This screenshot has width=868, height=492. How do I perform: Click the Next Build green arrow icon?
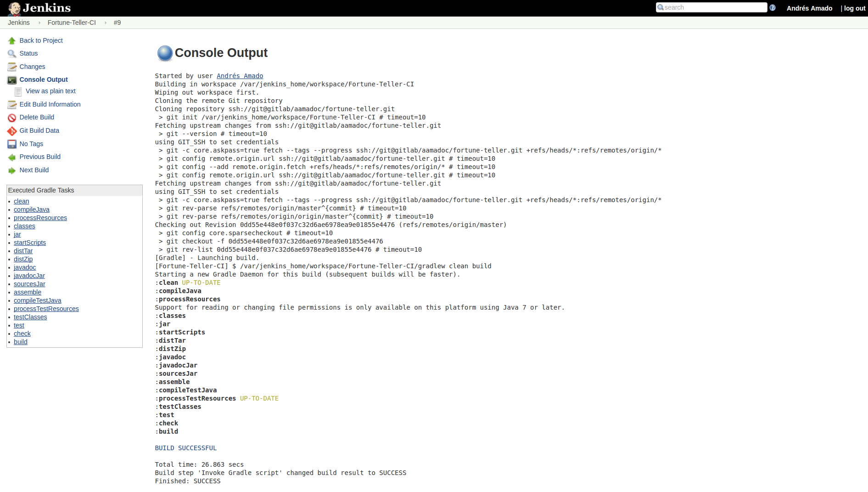click(x=12, y=170)
